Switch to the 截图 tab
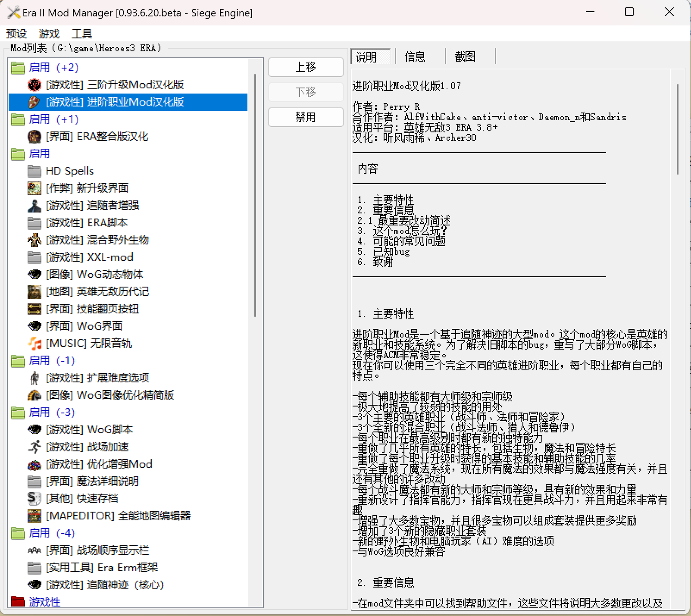Screen dimensions: 691x616 [x=466, y=57]
